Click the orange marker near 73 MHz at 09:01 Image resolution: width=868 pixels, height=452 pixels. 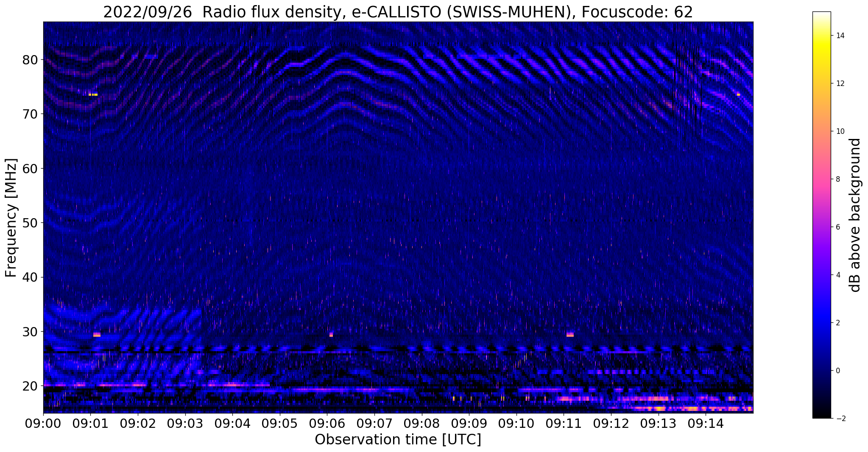point(93,94)
